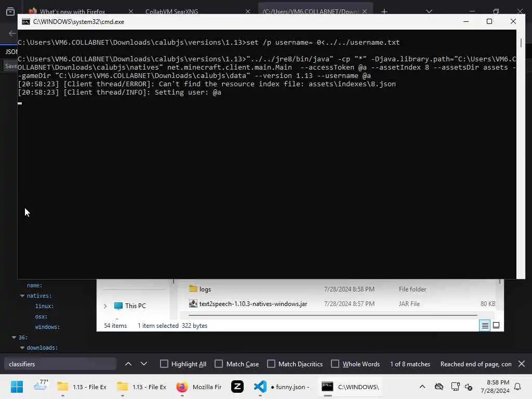This screenshot has width=532, height=399.
Task: Collapse the natives node in JSON tree
Action: [22, 296]
